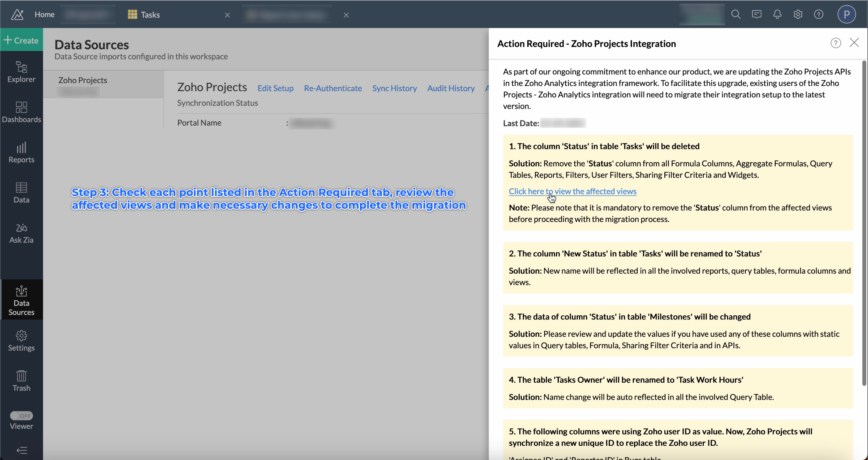
Task: Open the chat comments icon
Action: 757,14
